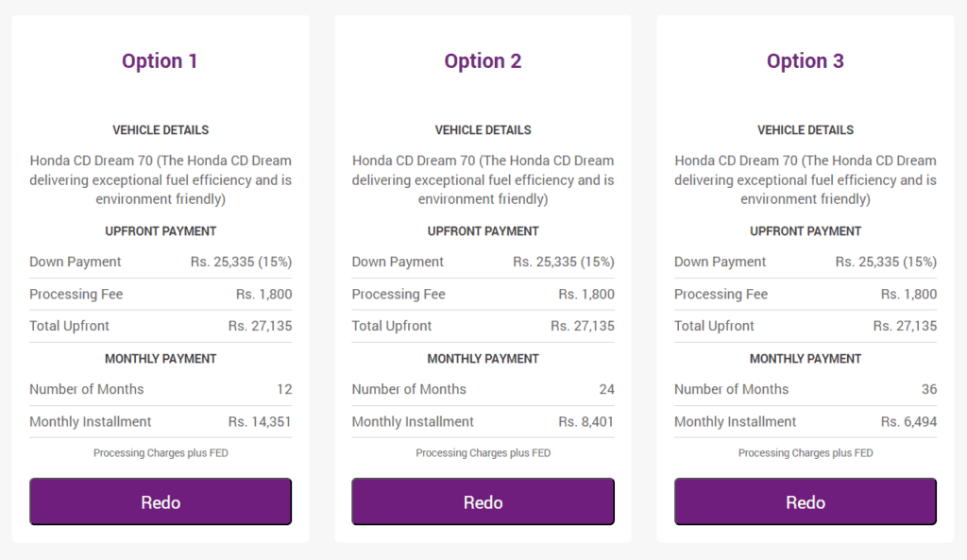Click the 36 months value in Option 3

tap(929, 389)
